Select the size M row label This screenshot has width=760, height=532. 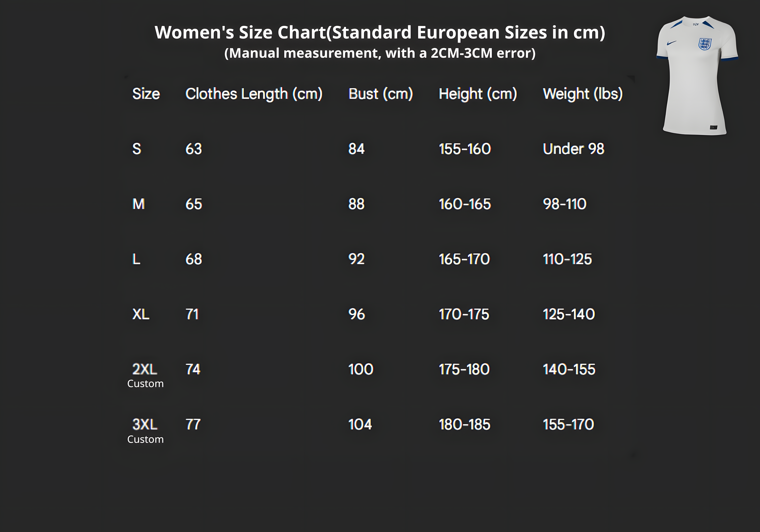pyautogui.click(x=138, y=204)
